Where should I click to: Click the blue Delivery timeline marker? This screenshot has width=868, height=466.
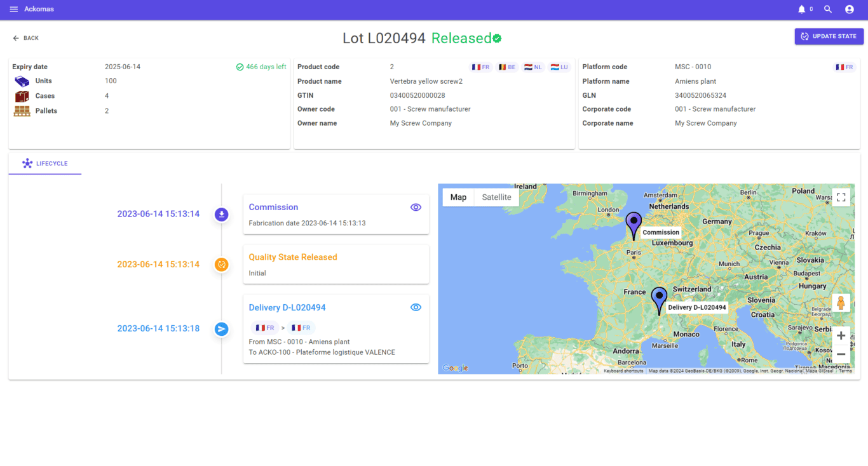(x=221, y=329)
